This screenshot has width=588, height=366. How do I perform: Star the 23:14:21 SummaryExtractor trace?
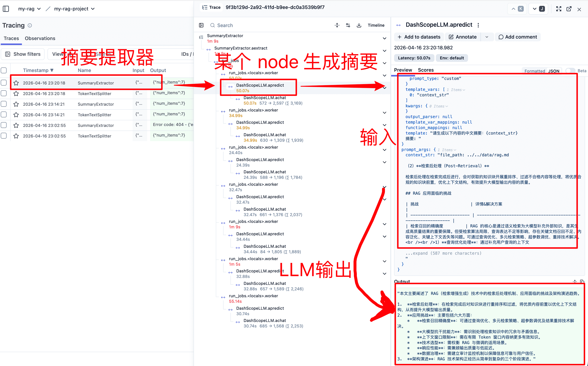pyautogui.click(x=16, y=104)
